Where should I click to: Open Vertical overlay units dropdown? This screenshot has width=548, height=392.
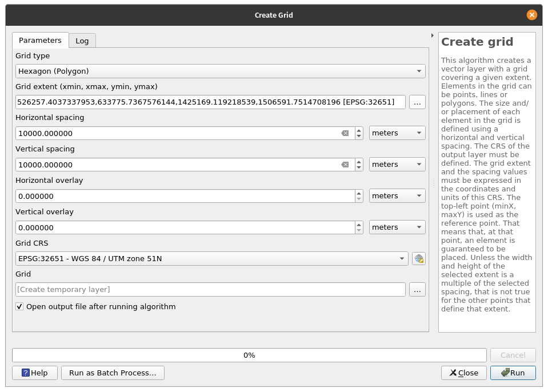397,227
